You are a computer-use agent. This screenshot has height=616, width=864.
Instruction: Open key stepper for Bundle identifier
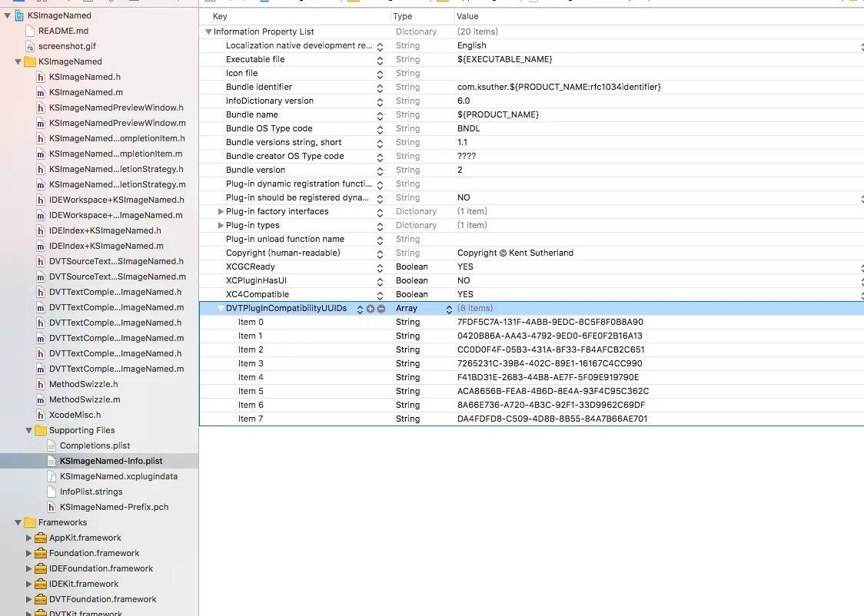(380, 88)
